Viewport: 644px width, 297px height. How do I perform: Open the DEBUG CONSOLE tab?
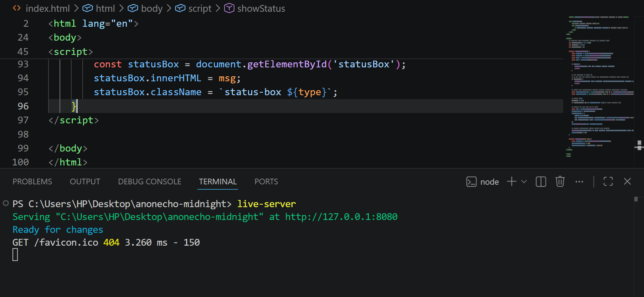[x=150, y=181]
